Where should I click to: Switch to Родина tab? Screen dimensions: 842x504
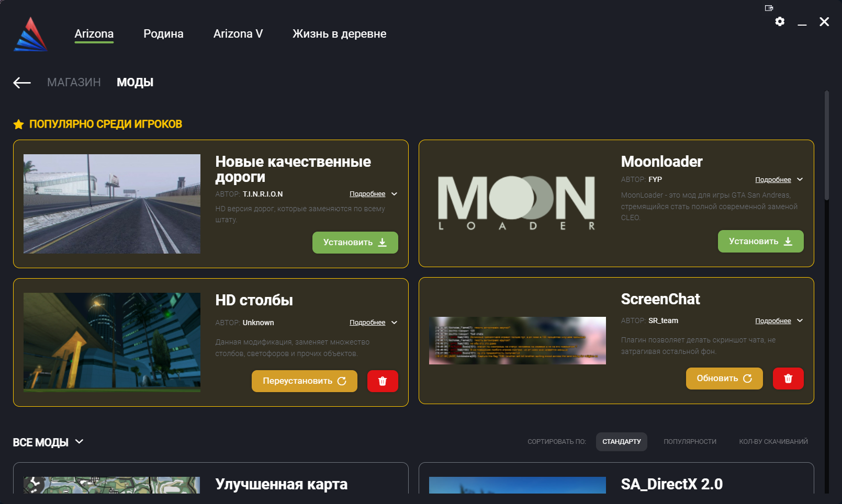(163, 34)
